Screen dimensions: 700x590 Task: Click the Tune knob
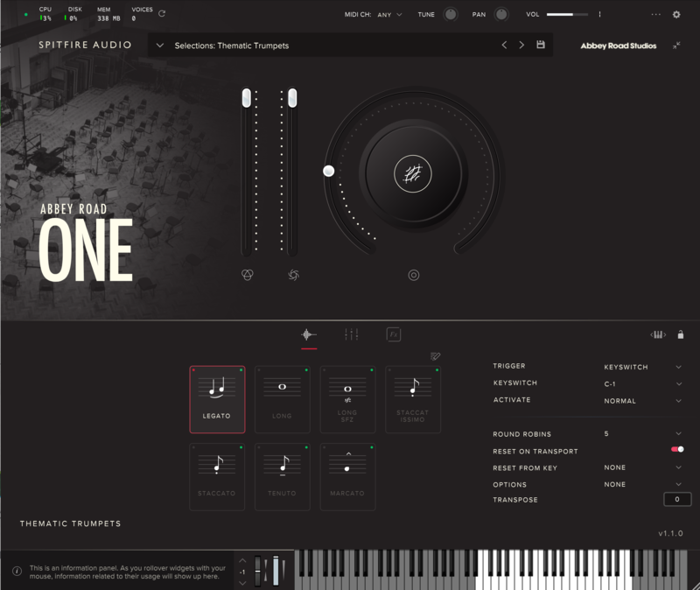pyautogui.click(x=451, y=14)
